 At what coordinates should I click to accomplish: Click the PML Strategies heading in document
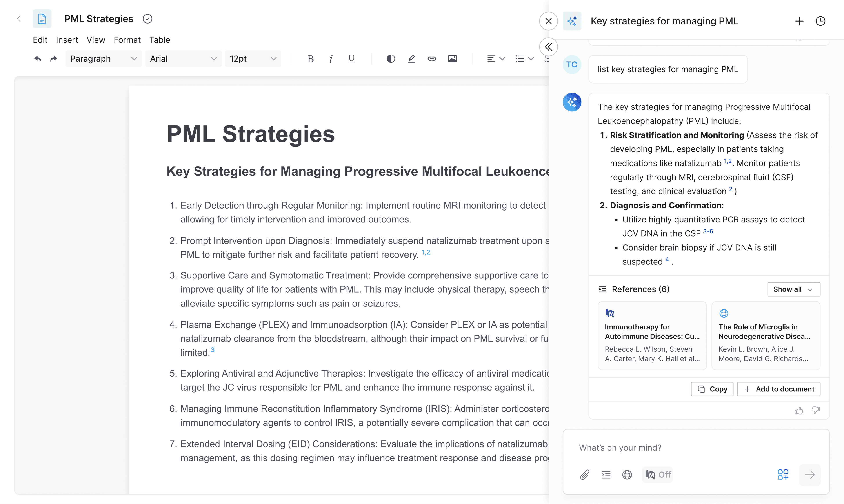click(x=251, y=134)
